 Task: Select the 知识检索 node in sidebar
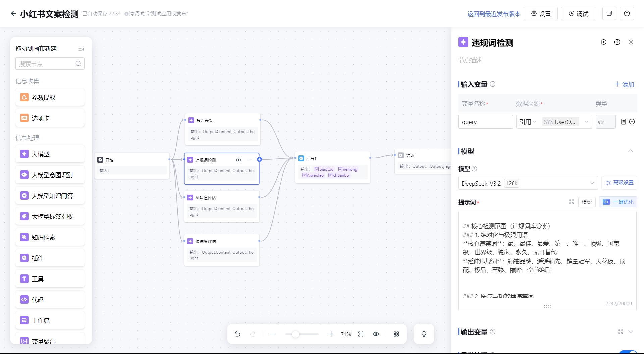coord(50,237)
